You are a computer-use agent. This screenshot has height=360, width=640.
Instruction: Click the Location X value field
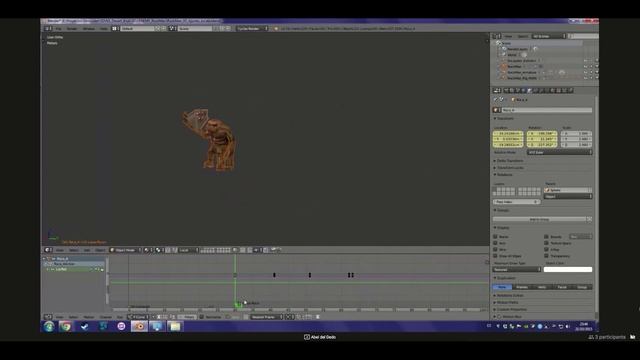(508, 133)
